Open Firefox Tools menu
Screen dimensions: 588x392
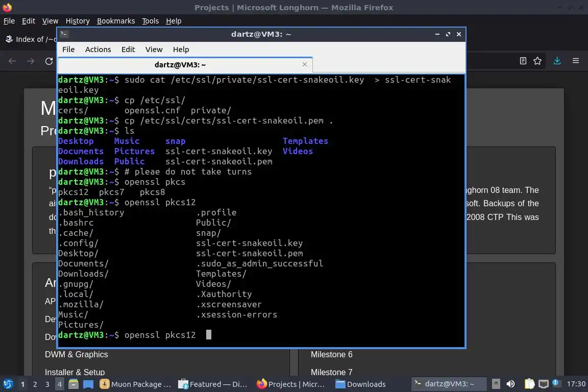pos(151,21)
